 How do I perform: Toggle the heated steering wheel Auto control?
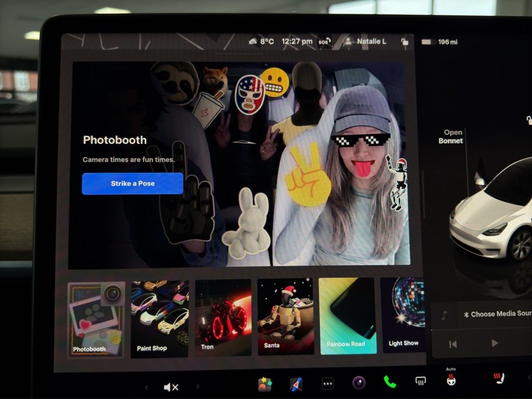451,380
